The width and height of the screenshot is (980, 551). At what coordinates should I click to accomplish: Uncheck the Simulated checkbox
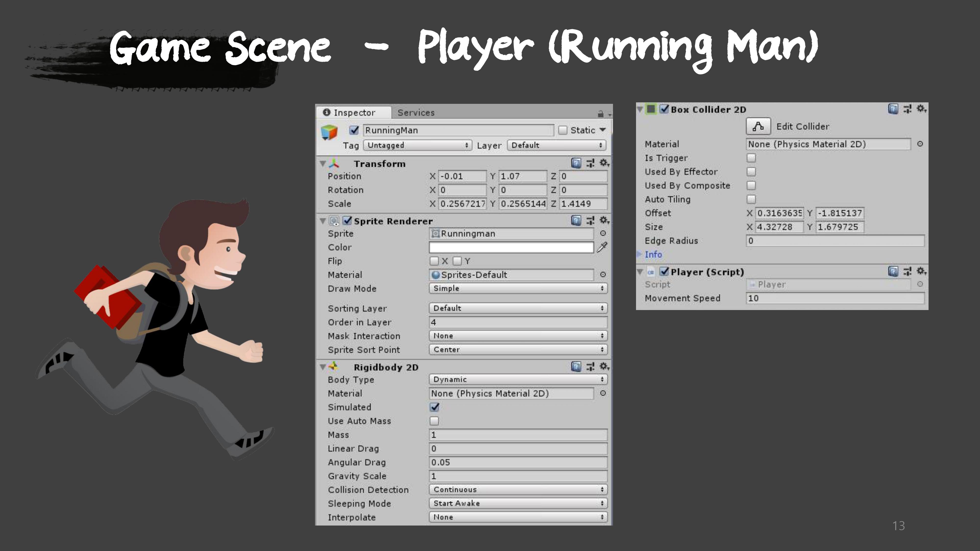tap(434, 407)
